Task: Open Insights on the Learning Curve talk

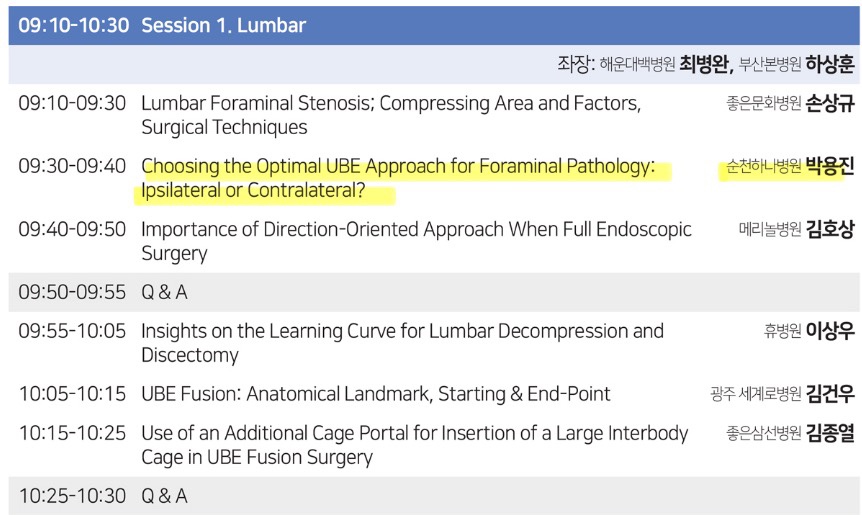Action: pos(402,342)
